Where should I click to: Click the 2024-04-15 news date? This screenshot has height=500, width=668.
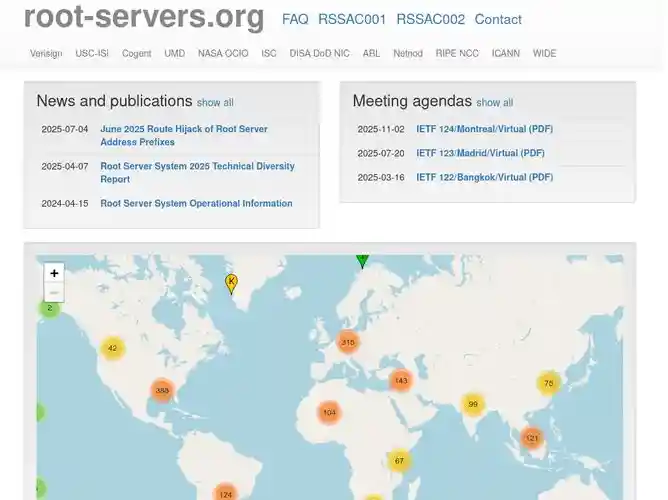point(65,204)
